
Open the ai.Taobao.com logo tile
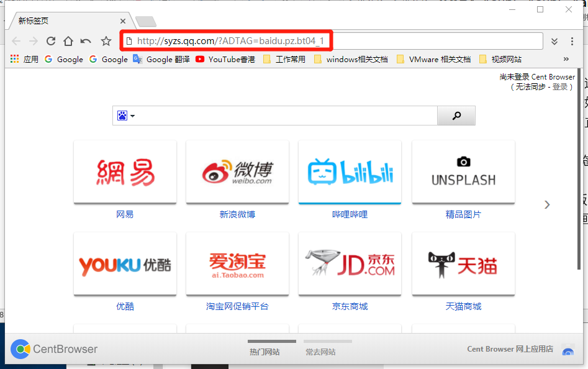237,264
